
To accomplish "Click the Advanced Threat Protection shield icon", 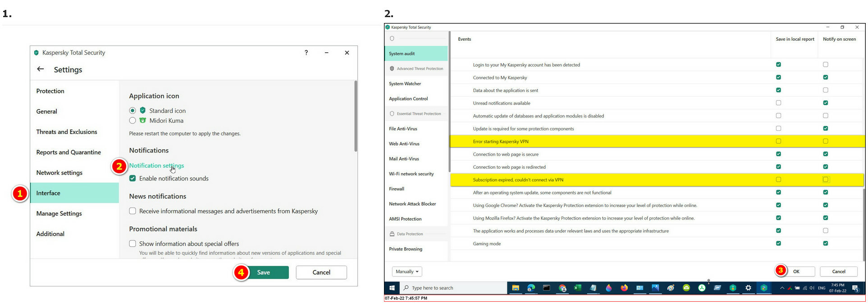I will pos(392,69).
